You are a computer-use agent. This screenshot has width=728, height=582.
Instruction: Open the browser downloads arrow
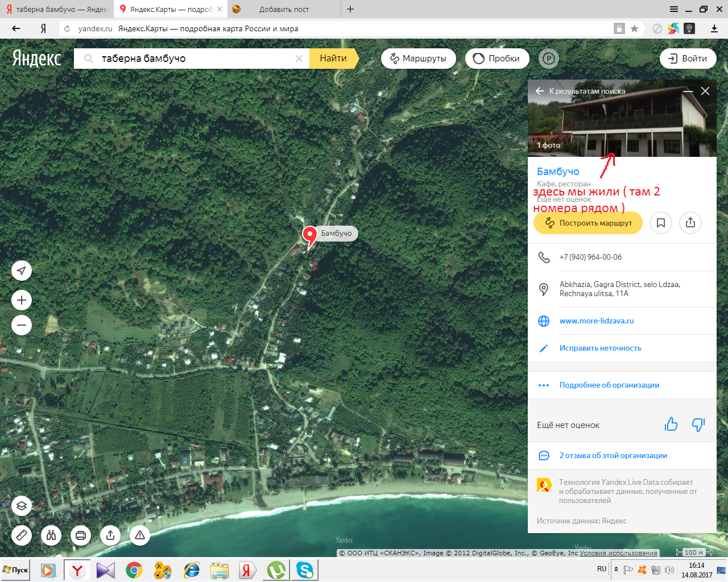714,28
